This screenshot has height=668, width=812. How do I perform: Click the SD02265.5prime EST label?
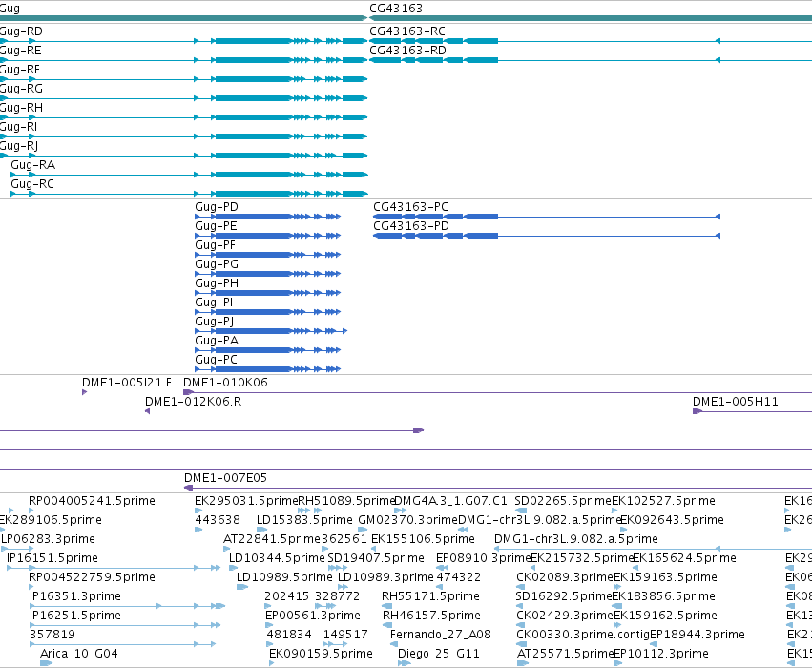click(563, 501)
